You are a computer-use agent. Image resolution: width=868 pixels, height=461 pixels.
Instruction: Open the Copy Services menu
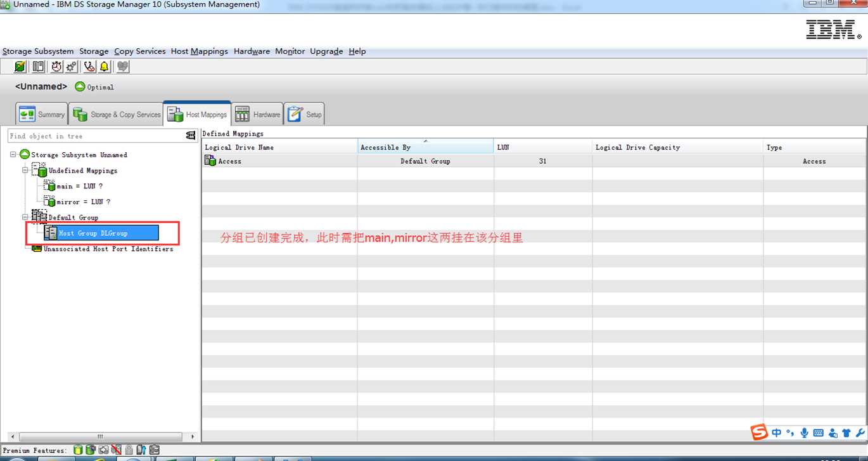(140, 51)
